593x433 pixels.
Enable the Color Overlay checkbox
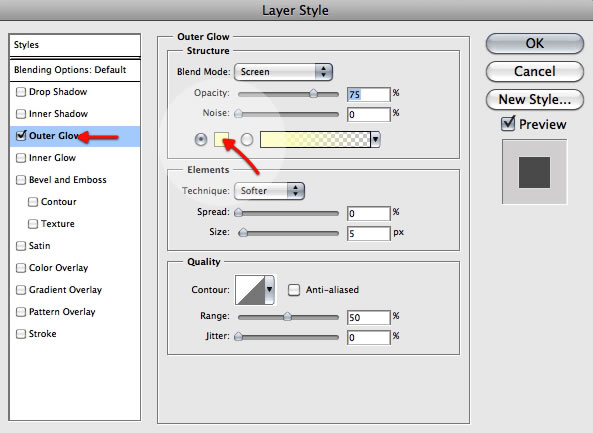[x=21, y=268]
